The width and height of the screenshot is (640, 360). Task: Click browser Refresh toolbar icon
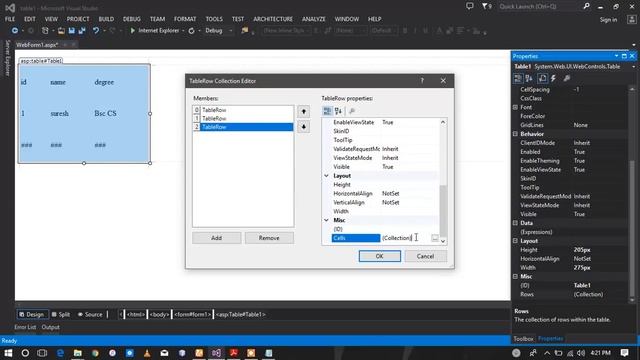191,31
